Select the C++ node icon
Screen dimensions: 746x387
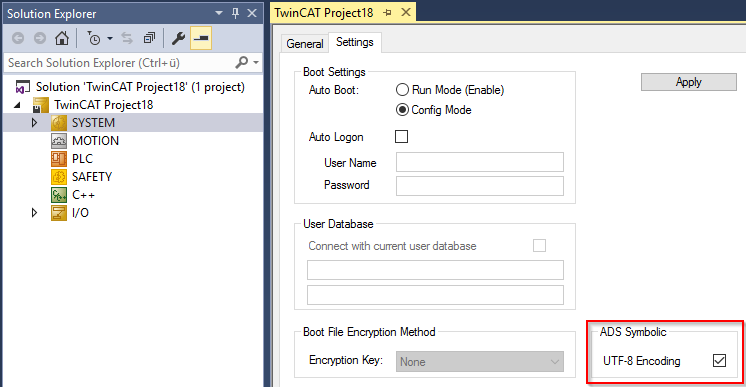point(59,195)
